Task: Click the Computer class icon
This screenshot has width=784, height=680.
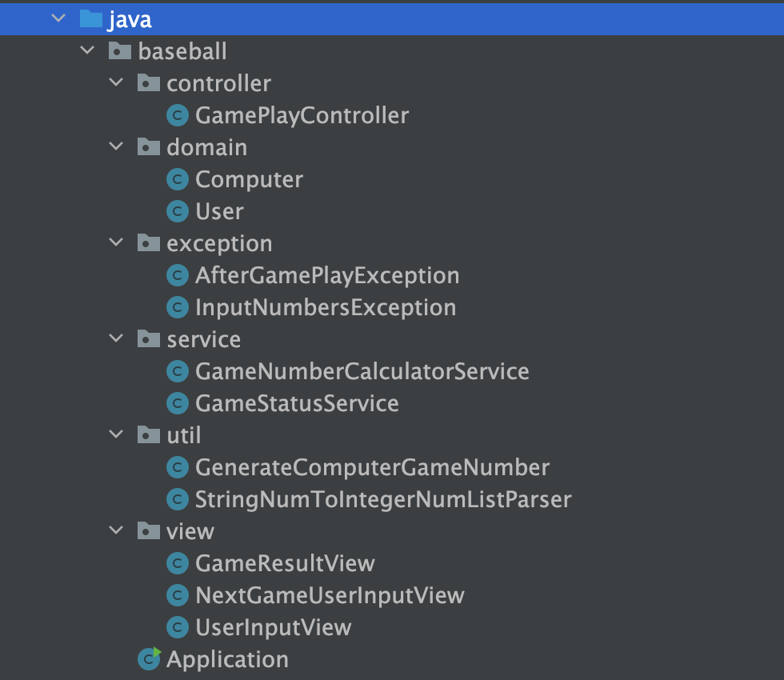Action: tap(178, 179)
